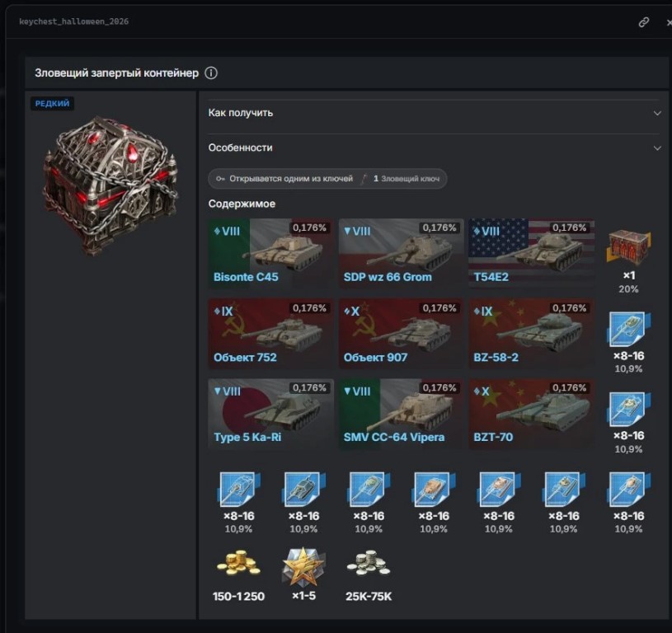The width and height of the screenshot is (672, 633).
Task: Select the blueprint icon above the gold coins
Action: (x=238, y=489)
